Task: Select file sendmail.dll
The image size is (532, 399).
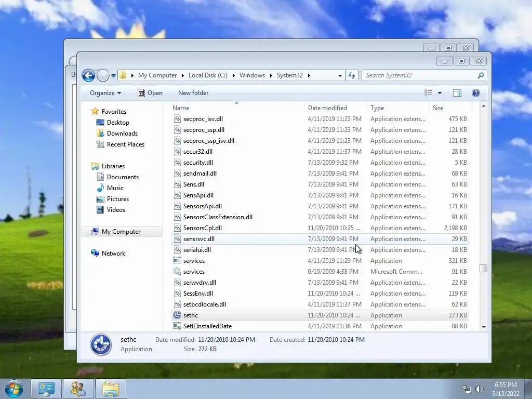Action: click(200, 174)
